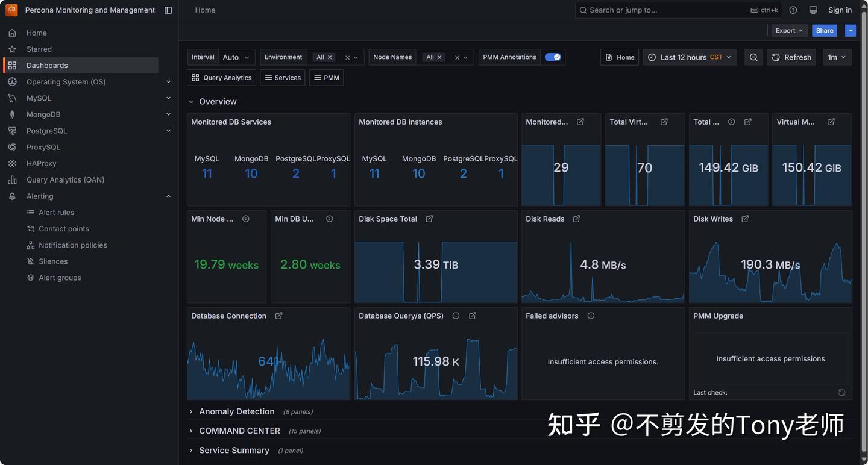Click the Share button
868x465 pixels.
825,31
